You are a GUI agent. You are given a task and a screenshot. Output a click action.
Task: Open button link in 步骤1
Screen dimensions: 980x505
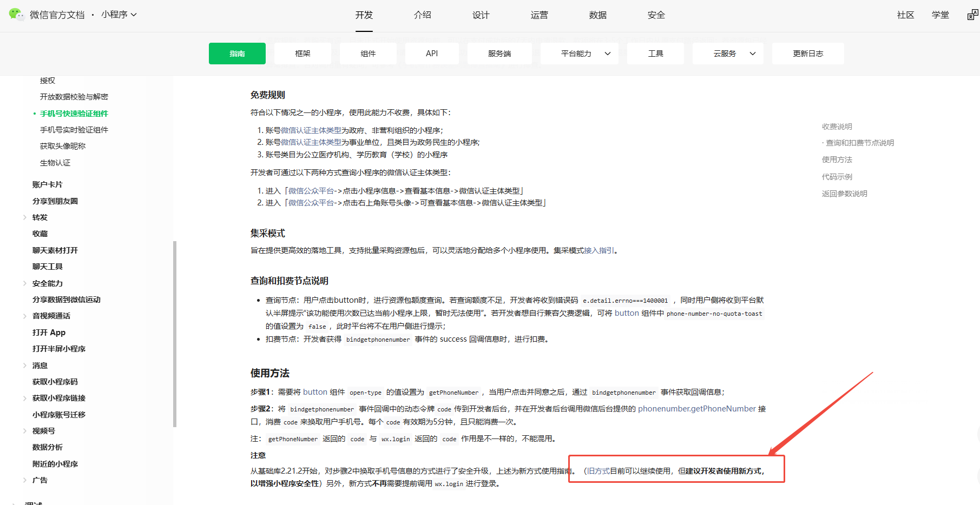[315, 392]
